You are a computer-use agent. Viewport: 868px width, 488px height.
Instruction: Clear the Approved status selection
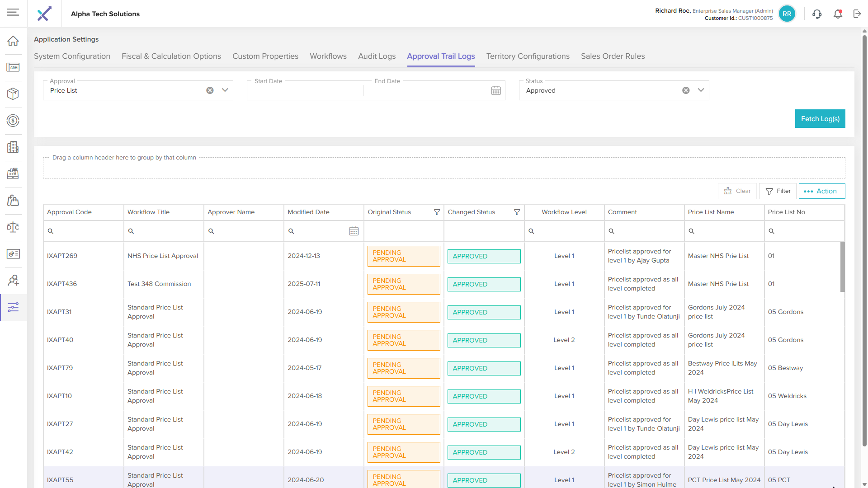[x=686, y=90]
